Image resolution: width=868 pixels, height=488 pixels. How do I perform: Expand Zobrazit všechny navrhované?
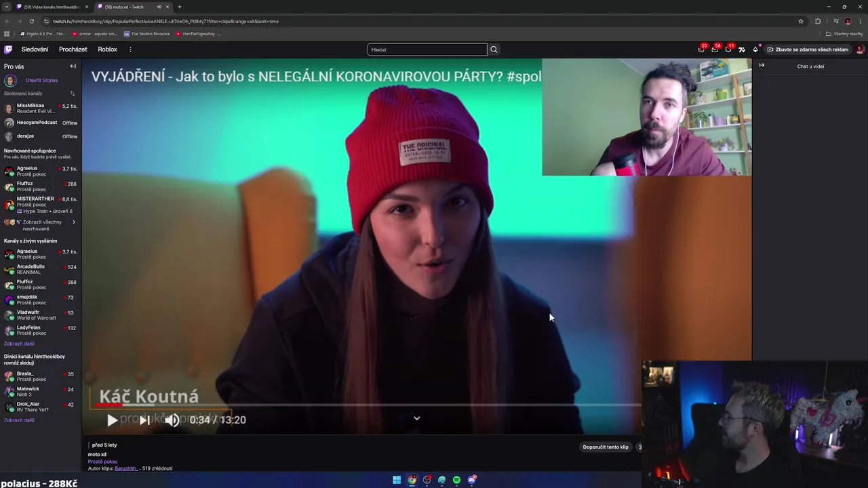pyautogui.click(x=41, y=225)
